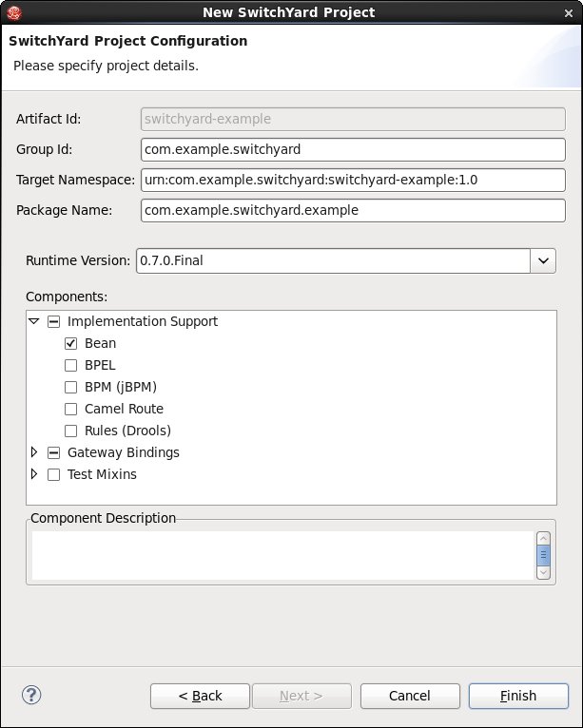This screenshot has width=583, height=728.
Task: Close the New SwitchYard Project dialog
Action: pyautogui.click(x=569, y=13)
